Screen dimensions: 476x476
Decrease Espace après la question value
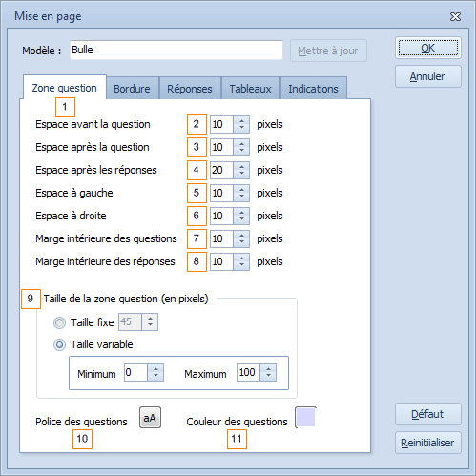tap(241, 151)
